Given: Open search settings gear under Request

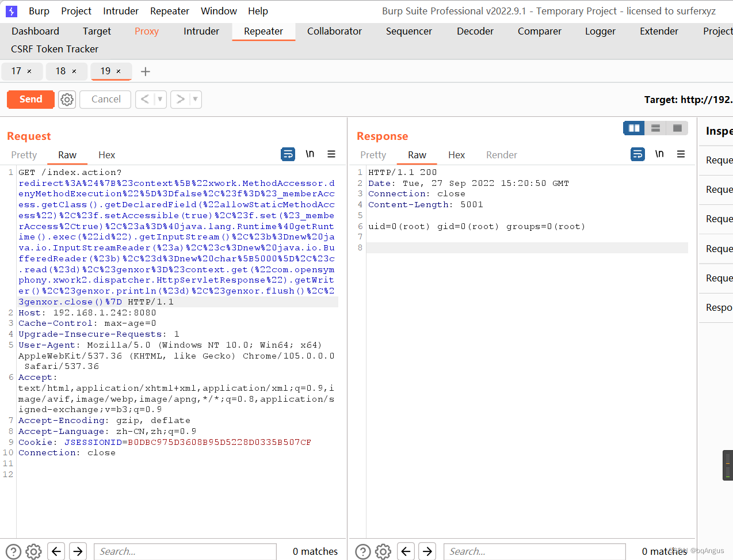Looking at the screenshot, I should tap(34, 551).
